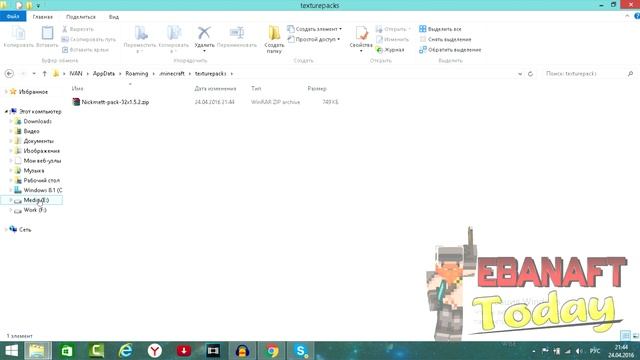Select Видео folder in sidebar

pyautogui.click(x=31, y=131)
